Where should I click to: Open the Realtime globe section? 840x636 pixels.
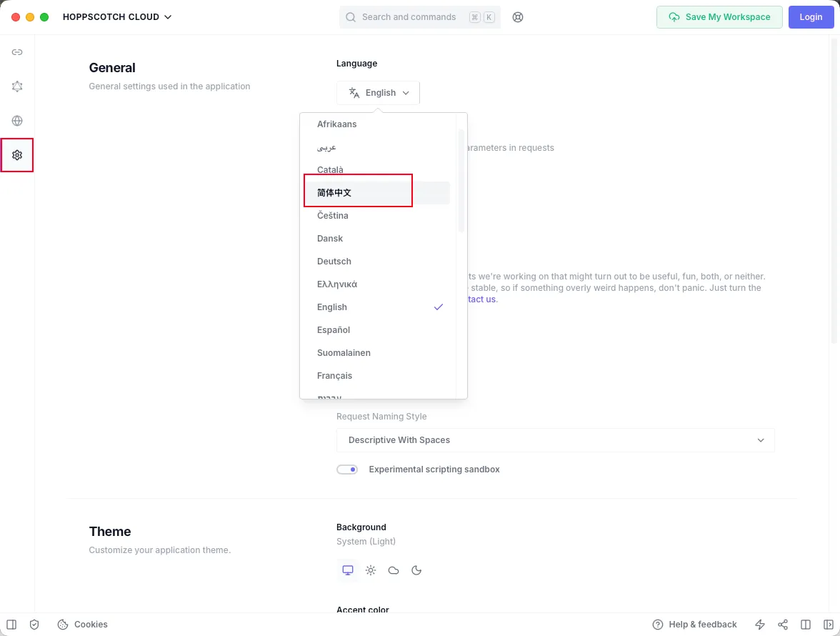point(17,121)
